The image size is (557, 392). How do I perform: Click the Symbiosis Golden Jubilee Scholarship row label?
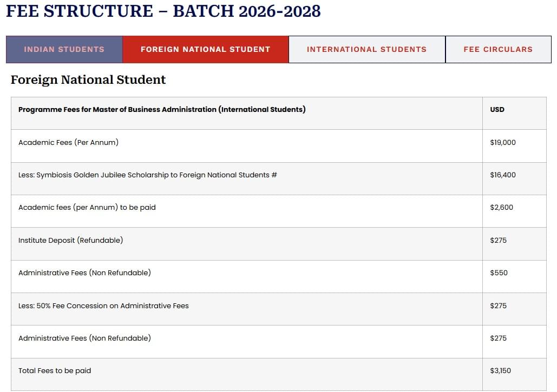click(147, 175)
